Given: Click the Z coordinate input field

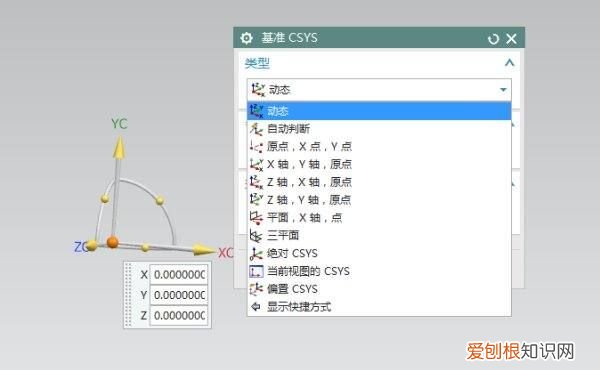Looking at the screenshot, I should [179, 316].
